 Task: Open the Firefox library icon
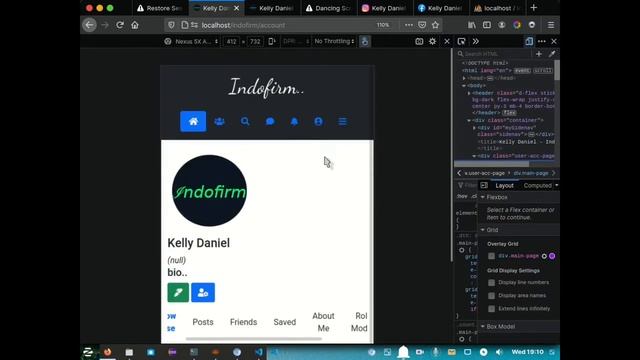pos(472,25)
